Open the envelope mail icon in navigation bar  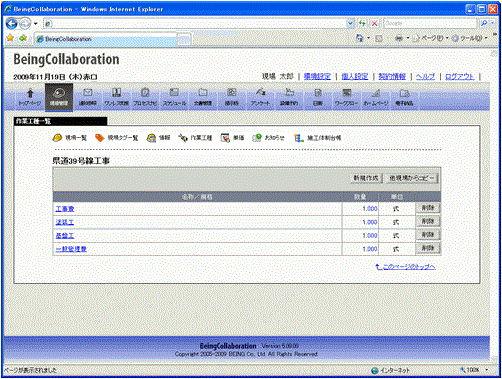pyautogui.click(x=88, y=97)
